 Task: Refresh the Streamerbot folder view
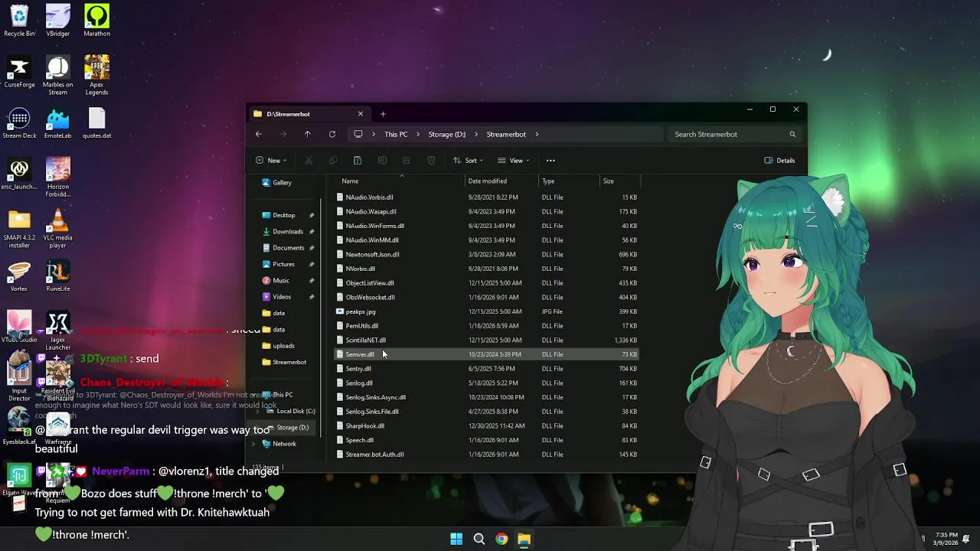click(x=332, y=134)
